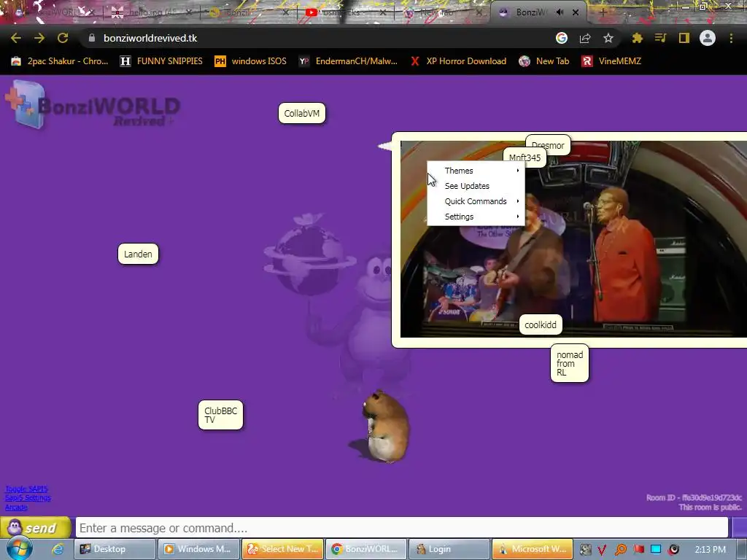Screen dimensions: 747x560
Task: Switch to Microsoft W... taskbar item
Action: click(x=532, y=549)
